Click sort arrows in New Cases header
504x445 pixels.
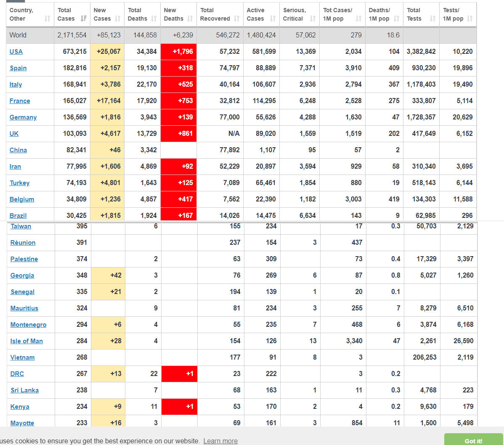point(117,19)
